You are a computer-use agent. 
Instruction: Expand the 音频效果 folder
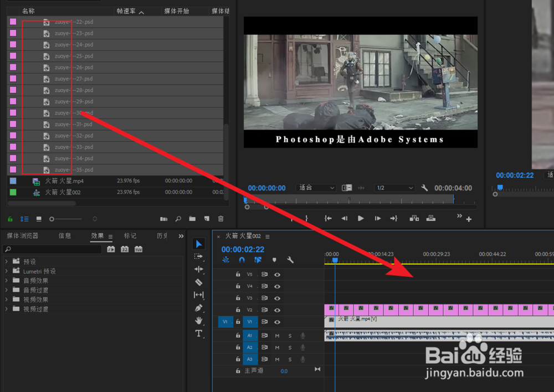pyautogui.click(x=6, y=280)
